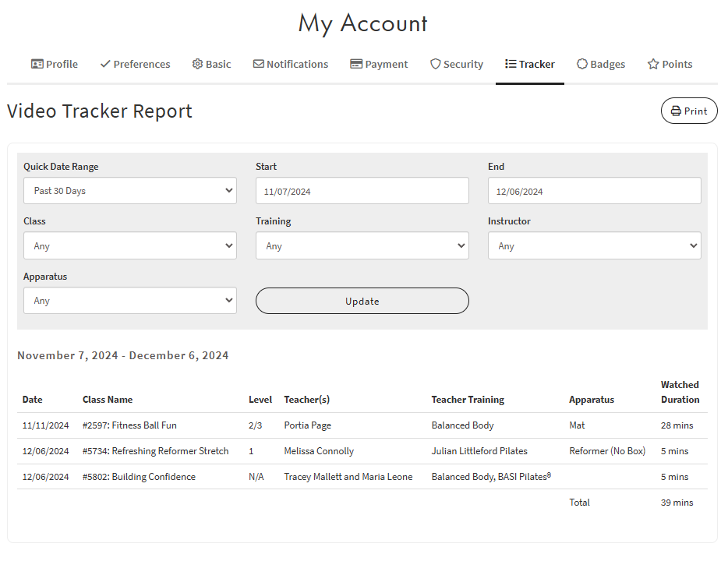The image size is (728, 561).
Task: Click the Points star icon
Action: 653,64
